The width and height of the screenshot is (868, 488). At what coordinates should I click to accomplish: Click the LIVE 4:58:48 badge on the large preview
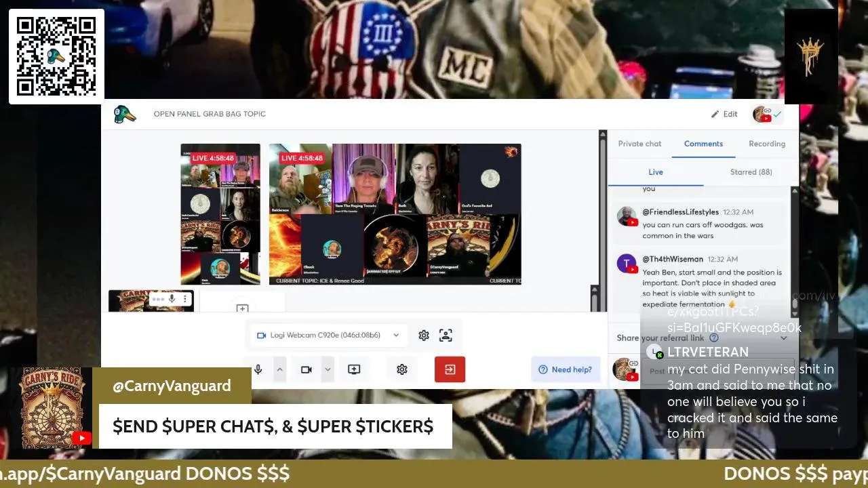click(302, 158)
